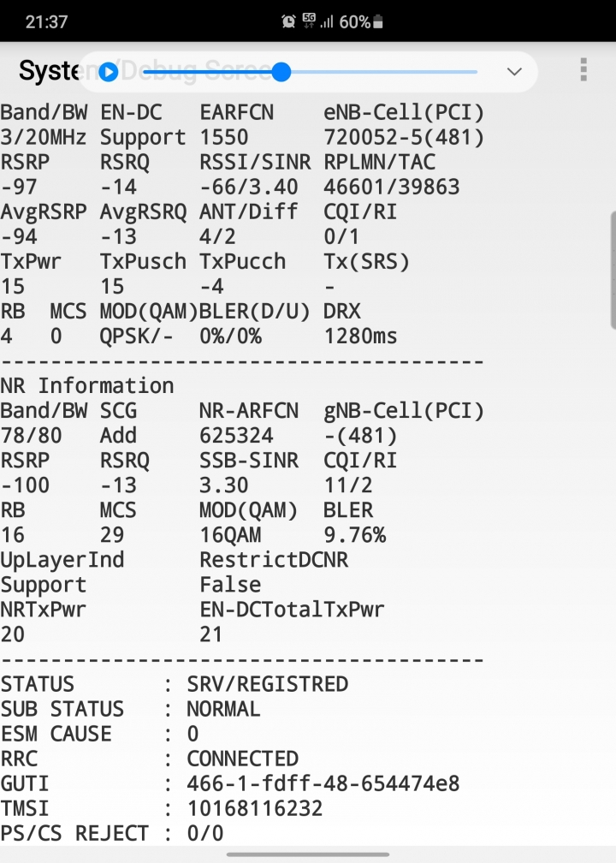Tap the NR Information section heading

pos(87,386)
